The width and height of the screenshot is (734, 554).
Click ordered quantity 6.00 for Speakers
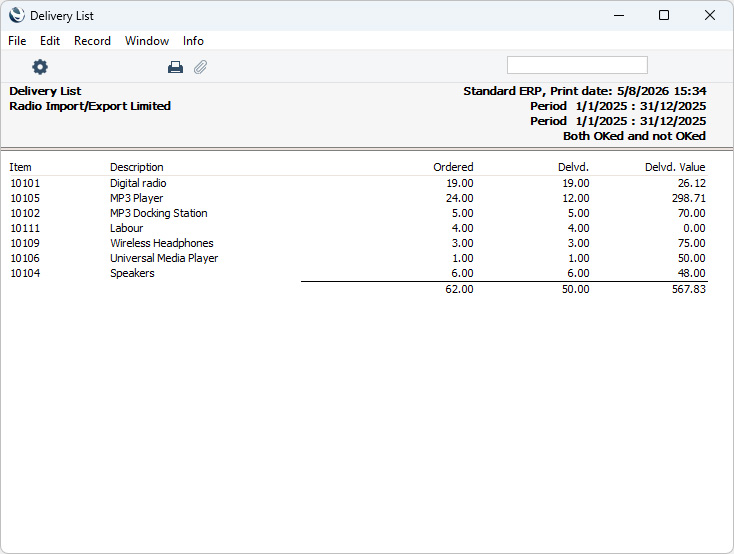point(462,273)
